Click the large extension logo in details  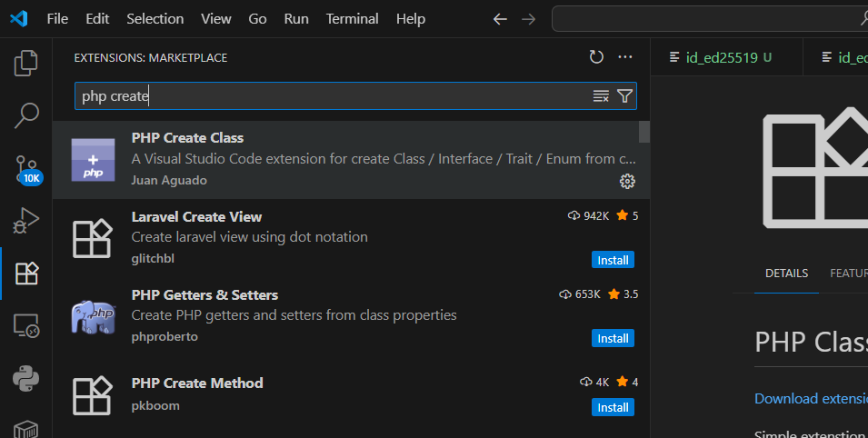815,168
